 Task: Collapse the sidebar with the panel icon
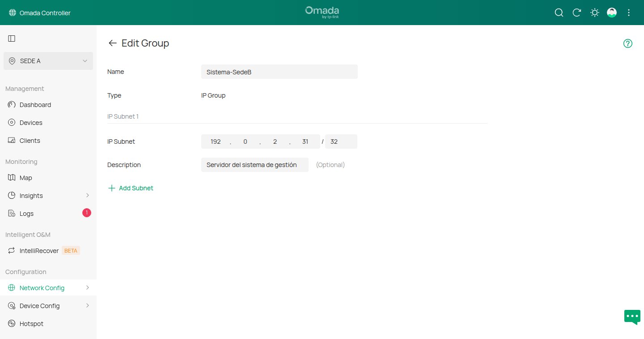pos(12,39)
